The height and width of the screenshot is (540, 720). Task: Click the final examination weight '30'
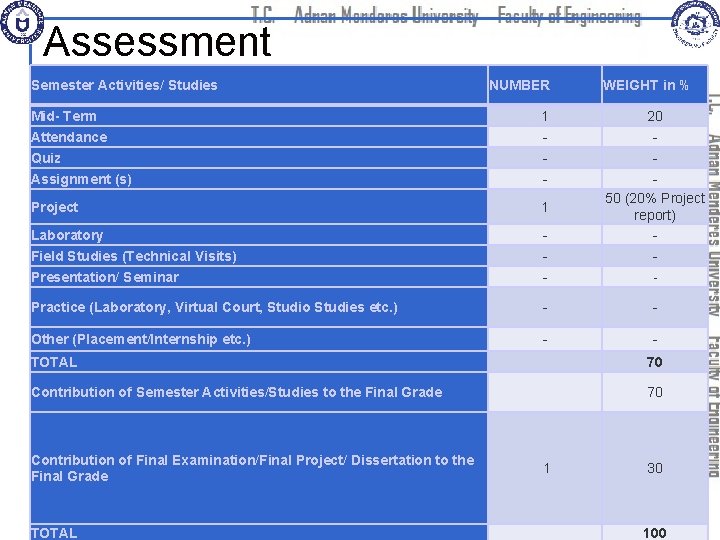(654, 468)
